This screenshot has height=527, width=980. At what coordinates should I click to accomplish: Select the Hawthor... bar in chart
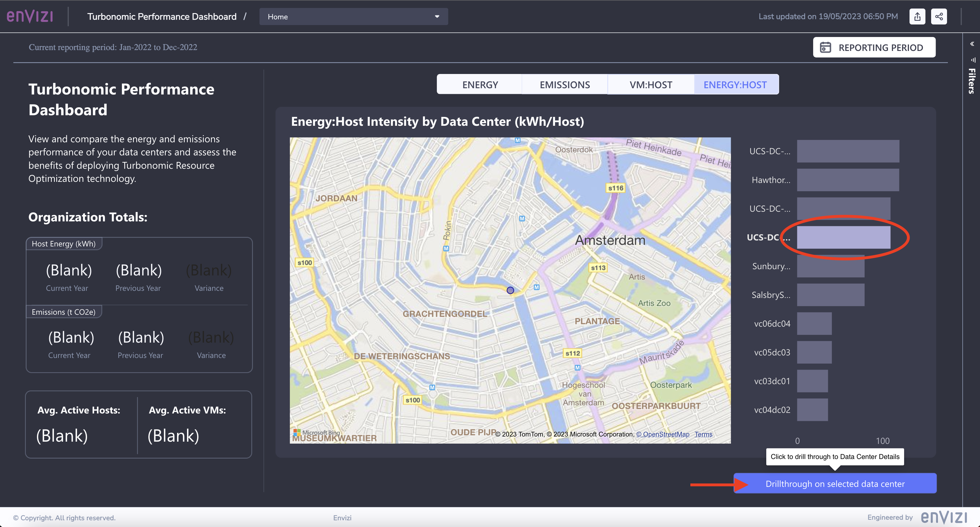tap(848, 180)
